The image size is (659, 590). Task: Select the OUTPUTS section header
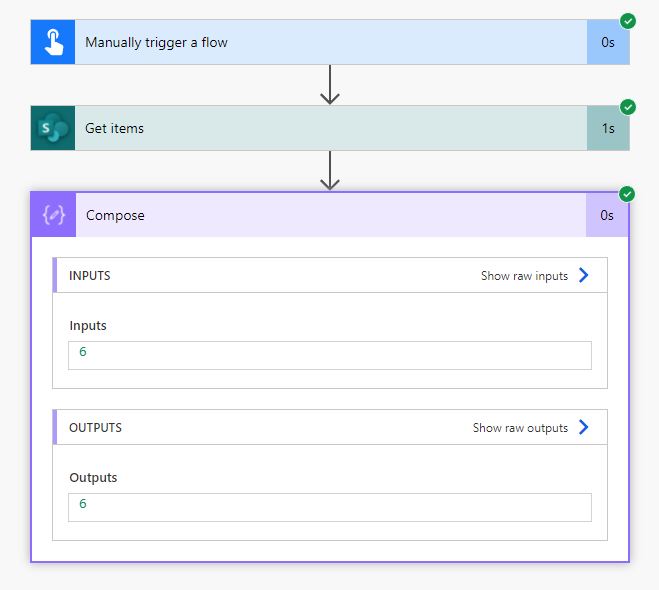330,427
